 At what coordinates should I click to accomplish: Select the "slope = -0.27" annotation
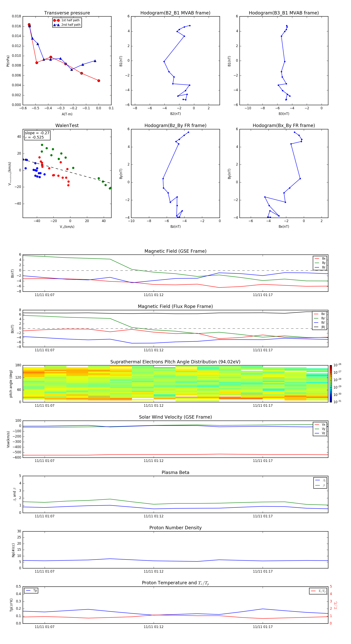coord(37,133)
